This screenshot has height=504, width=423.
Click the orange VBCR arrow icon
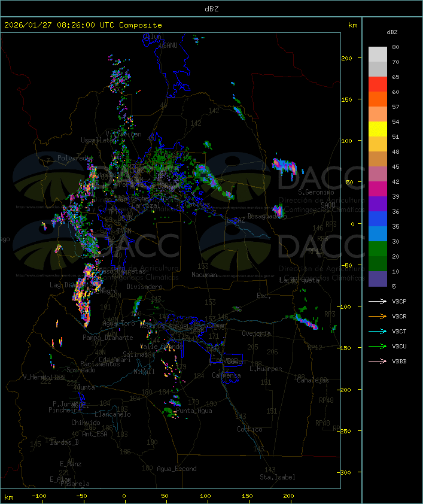pos(378,316)
